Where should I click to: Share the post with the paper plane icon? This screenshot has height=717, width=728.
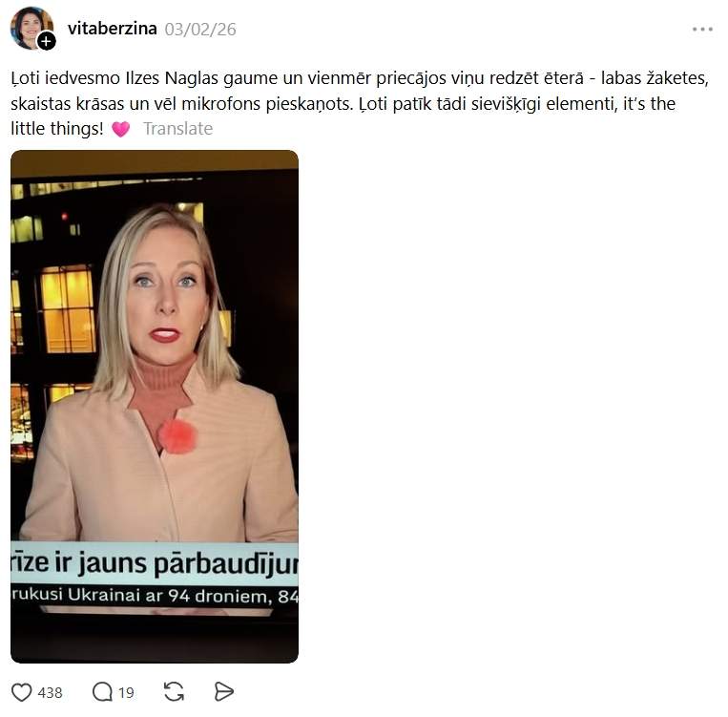click(224, 691)
